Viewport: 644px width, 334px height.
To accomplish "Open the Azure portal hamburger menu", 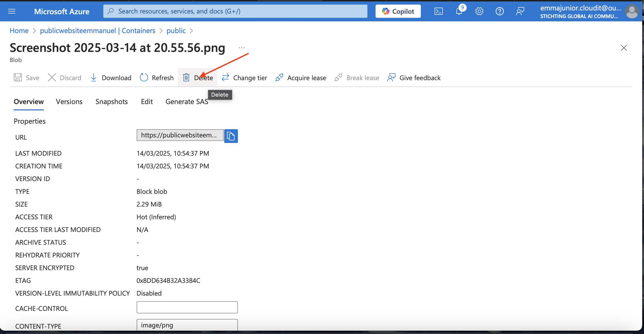I will click(x=12, y=11).
